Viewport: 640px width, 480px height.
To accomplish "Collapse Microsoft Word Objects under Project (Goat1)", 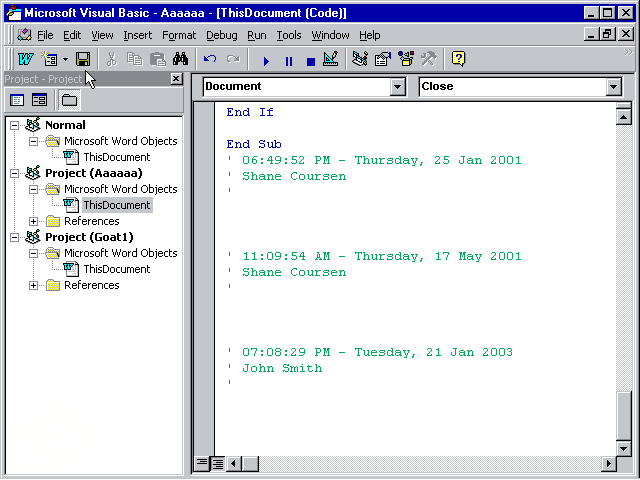I will 33,253.
